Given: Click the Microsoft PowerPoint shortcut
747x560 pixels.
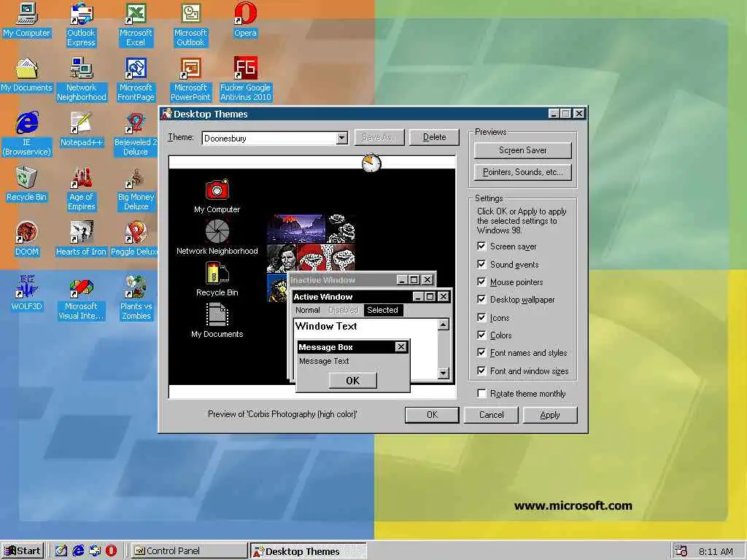Looking at the screenshot, I should [x=190, y=79].
